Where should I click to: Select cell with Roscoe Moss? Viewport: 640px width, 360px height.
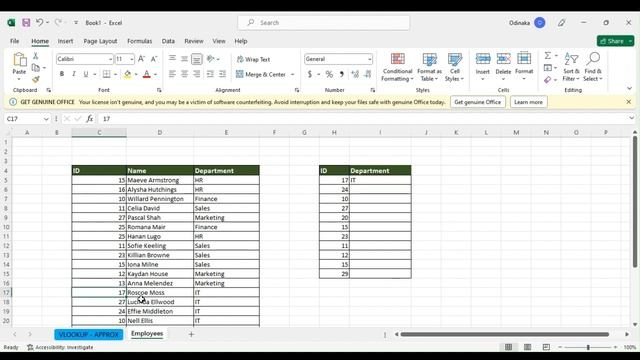click(x=160, y=293)
